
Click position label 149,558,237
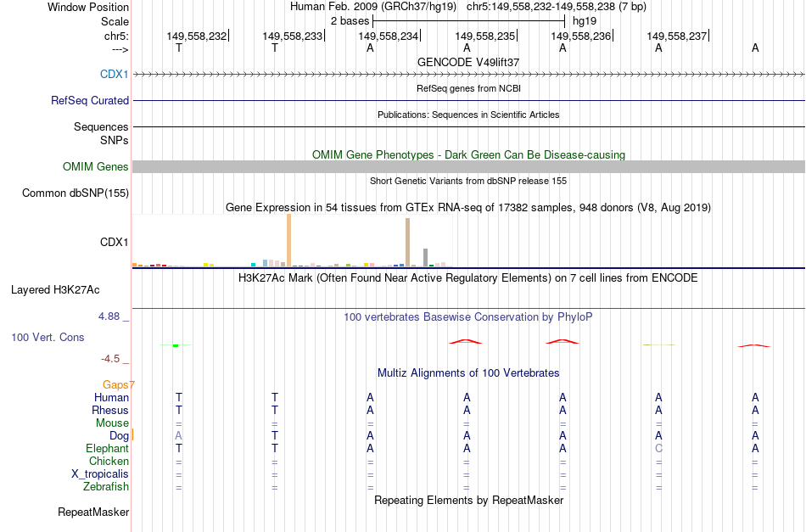pyautogui.click(x=676, y=36)
